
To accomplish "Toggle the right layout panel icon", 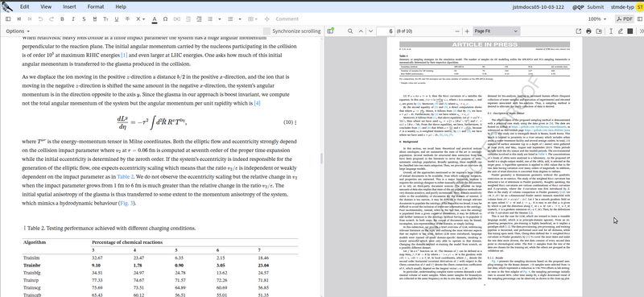I will (639, 19).
